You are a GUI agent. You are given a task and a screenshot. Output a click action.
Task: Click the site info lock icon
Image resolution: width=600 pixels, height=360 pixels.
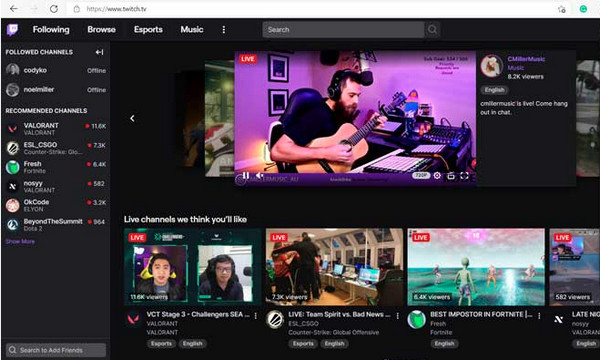(77, 9)
